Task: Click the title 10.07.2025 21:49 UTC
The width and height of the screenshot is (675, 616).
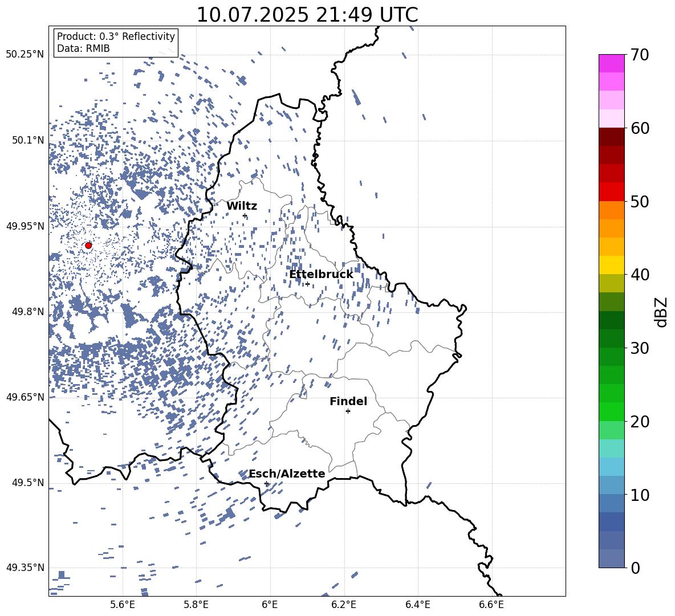Action: (x=307, y=15)
